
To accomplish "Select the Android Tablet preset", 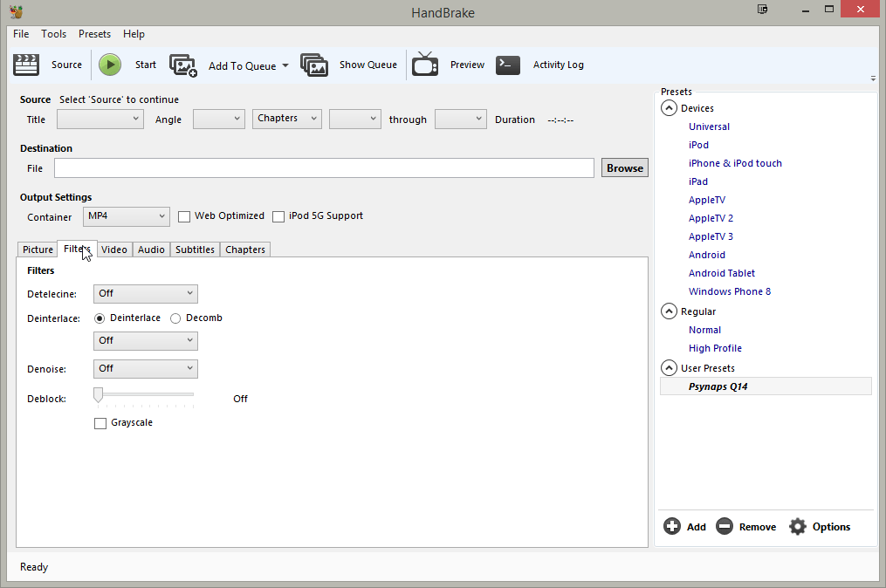I will (722, 273).
